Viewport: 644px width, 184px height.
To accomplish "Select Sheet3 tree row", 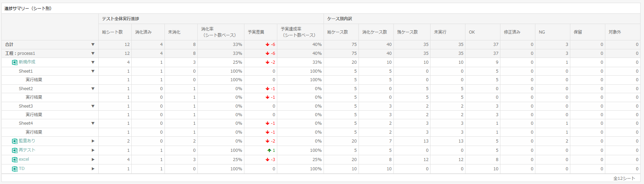I will 50,106.
